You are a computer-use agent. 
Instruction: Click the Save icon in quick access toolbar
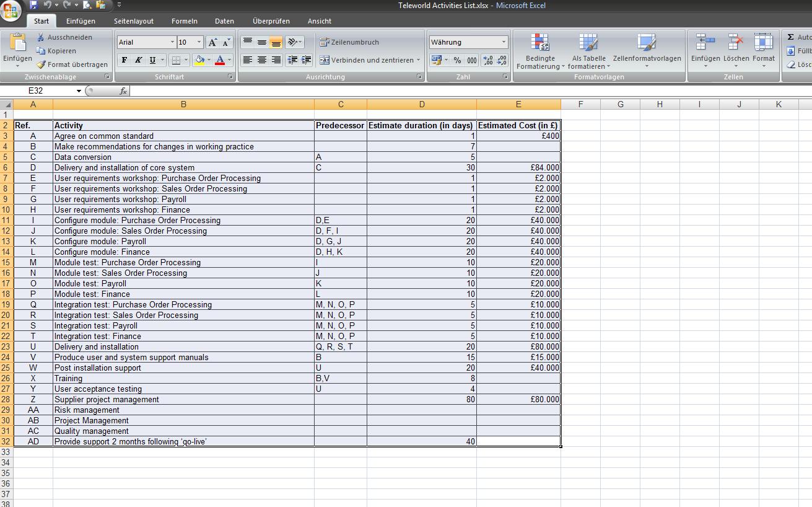click(x=33, y=5)
